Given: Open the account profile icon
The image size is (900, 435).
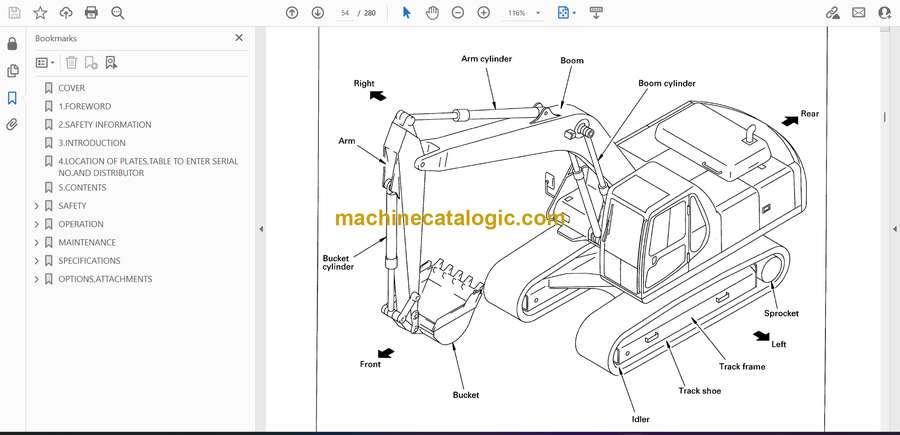Looking at the screenshot, I should click(x=885, y=13).
